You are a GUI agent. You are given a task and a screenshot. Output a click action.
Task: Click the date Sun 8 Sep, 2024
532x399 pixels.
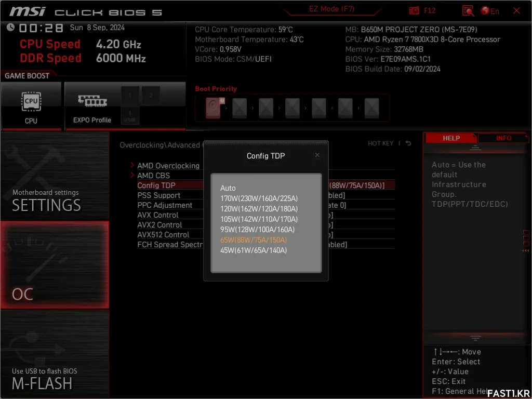(x=97, y=28)
